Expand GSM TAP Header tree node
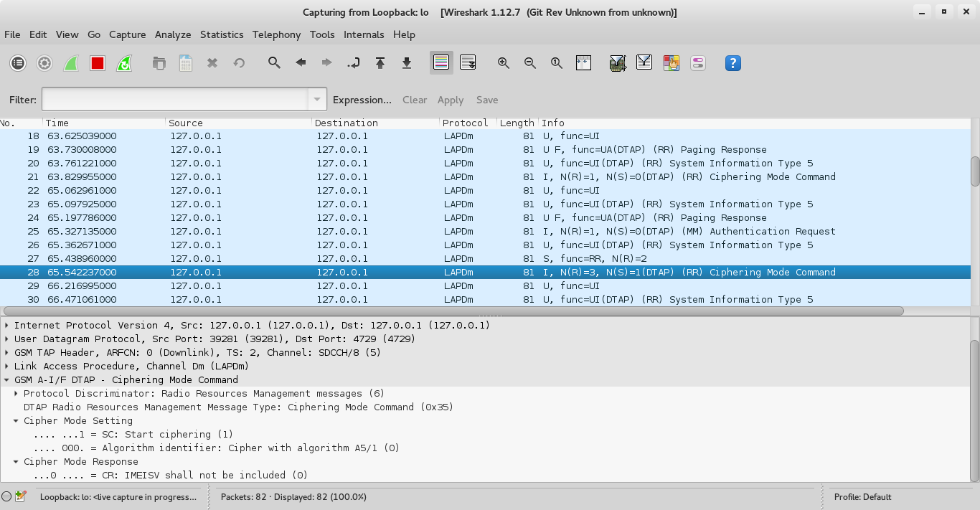This screenshot has height=510, width=980. click(x=7, y=353)
